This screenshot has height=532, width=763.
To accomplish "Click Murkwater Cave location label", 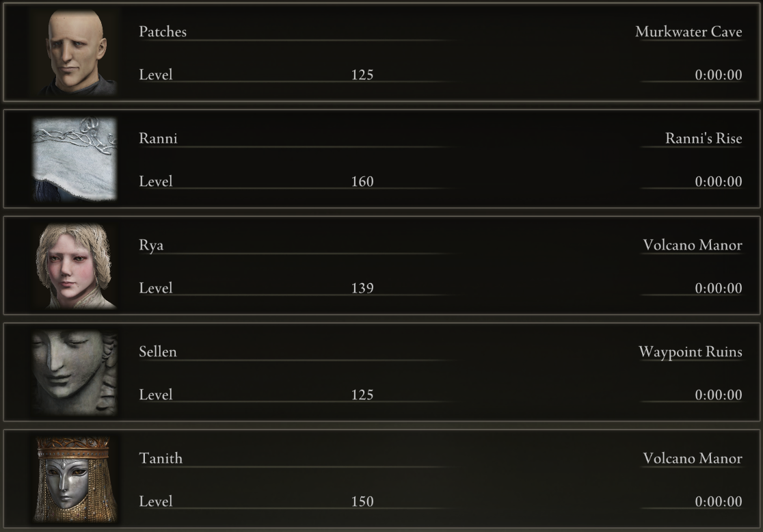I will (x=688, y=31).
